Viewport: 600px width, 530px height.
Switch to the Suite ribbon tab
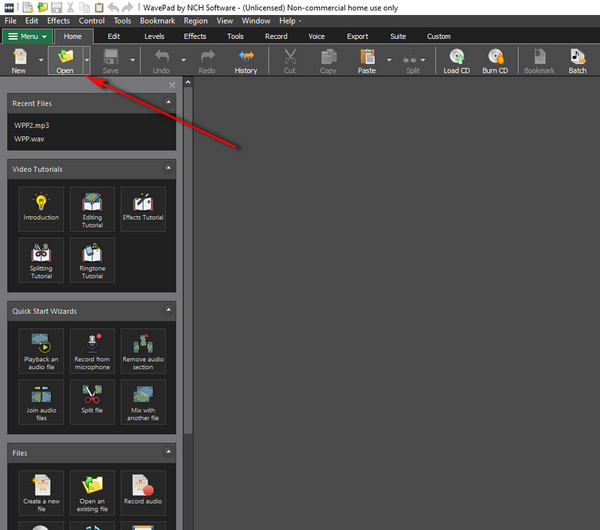click(x=398, y=36)
